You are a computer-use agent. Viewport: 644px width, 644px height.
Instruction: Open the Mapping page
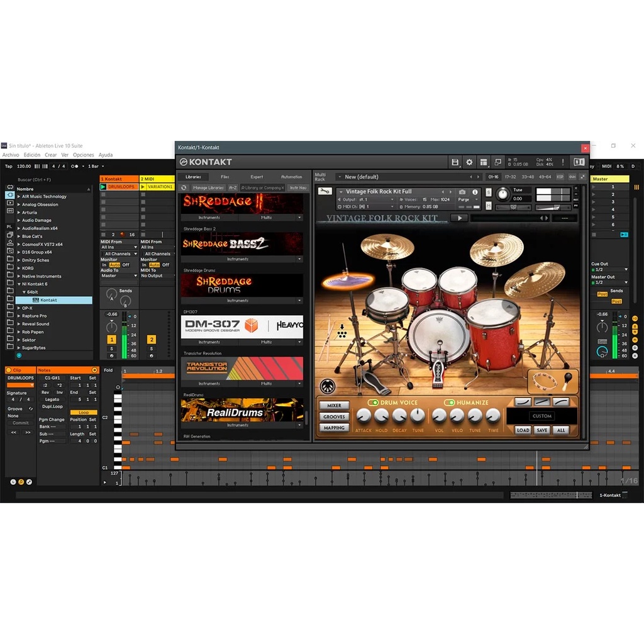coord(334,428)
